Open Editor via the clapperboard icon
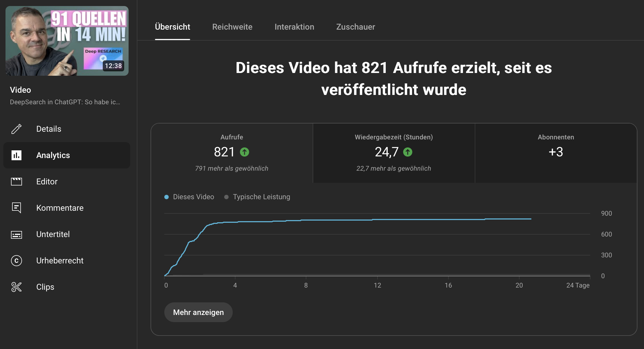Image resolution: width=644 pixels, height=349 pixels. point(16,182)
